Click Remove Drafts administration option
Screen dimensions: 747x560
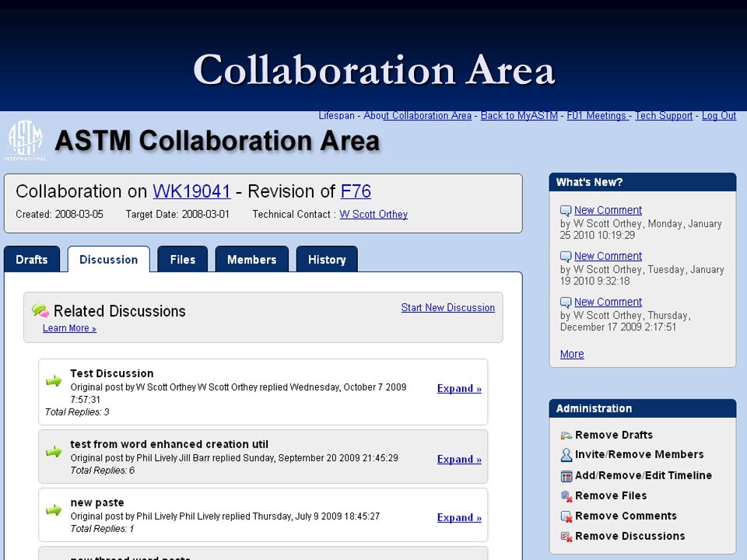tap(614, 435)
